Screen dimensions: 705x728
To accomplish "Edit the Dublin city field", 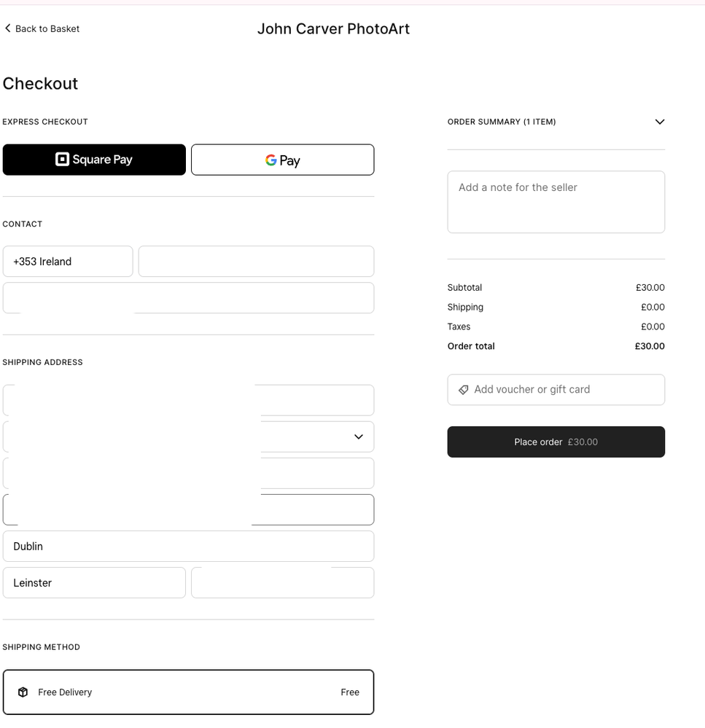I will click(188, 546).
